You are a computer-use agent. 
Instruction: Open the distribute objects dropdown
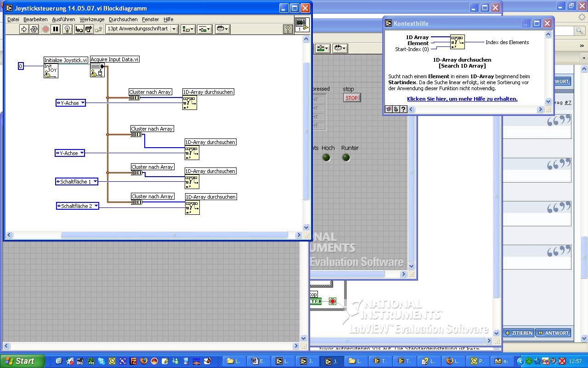[x=204, y=29]
